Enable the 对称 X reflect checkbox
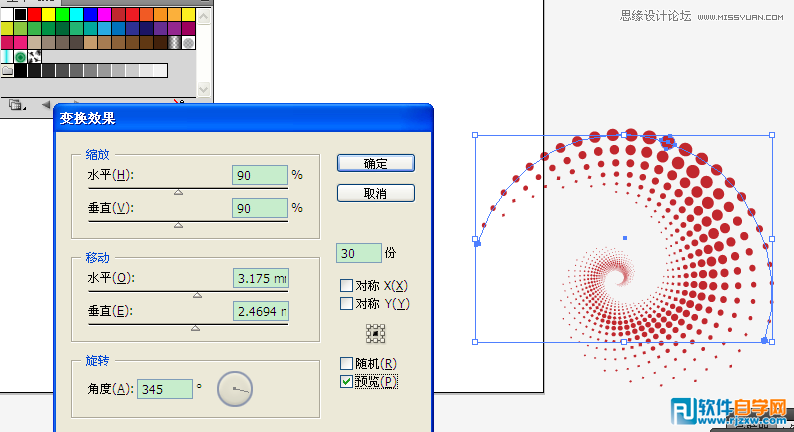 tap(346, 286)
